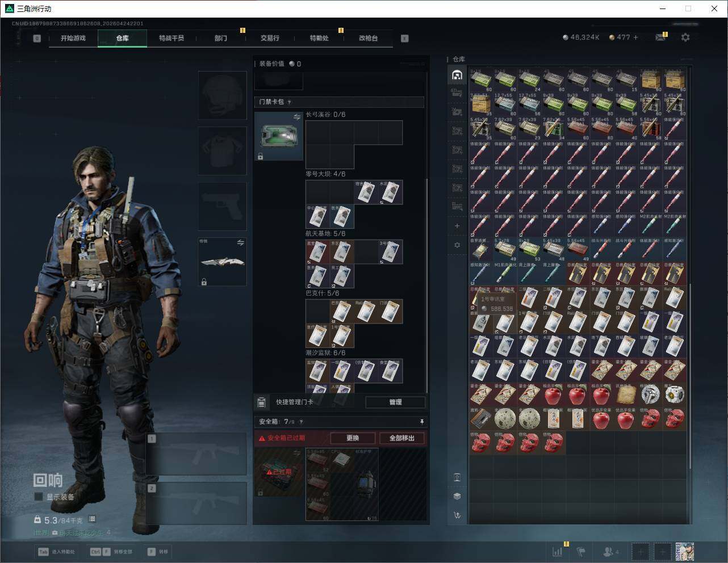Open the friends list icon
Viewport: 728px width, 563px height.
tap(610, 552)
